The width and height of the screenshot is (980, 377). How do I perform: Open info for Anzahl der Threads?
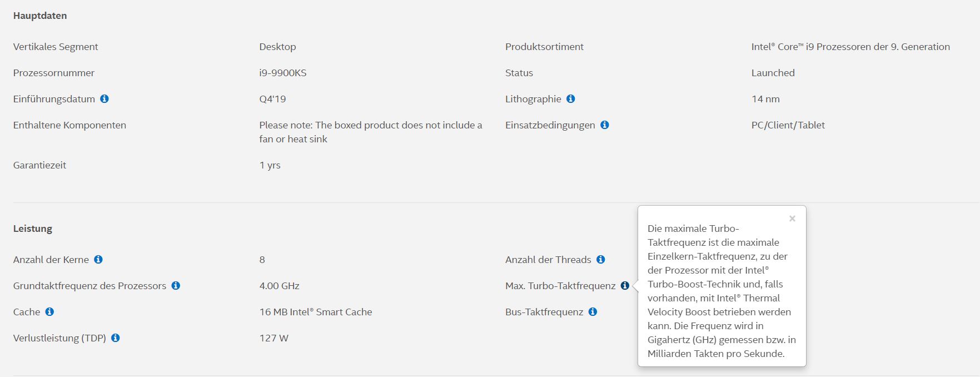pyautogui.click(x=601, y=260)
